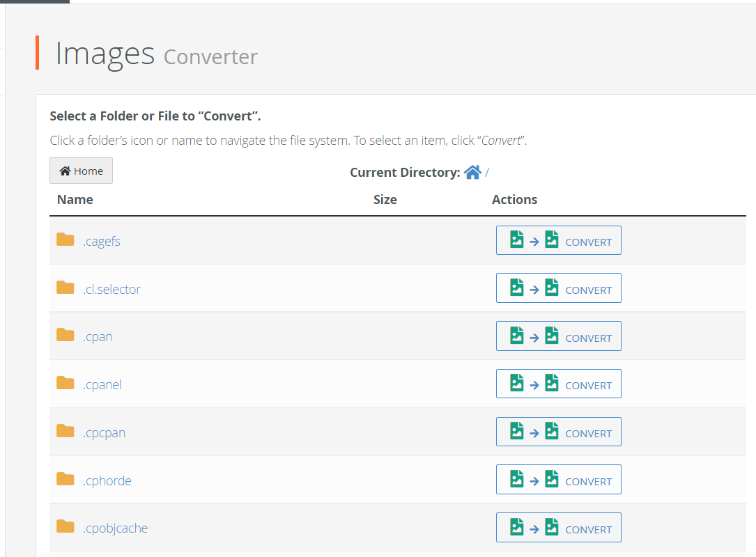Convert the .cphorde folder
The height and width of the screenshot is (557, 756).
558,480
